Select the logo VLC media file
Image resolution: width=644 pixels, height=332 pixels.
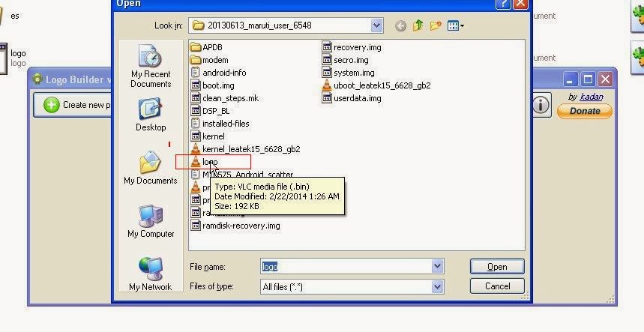click(x=205, y=162)
